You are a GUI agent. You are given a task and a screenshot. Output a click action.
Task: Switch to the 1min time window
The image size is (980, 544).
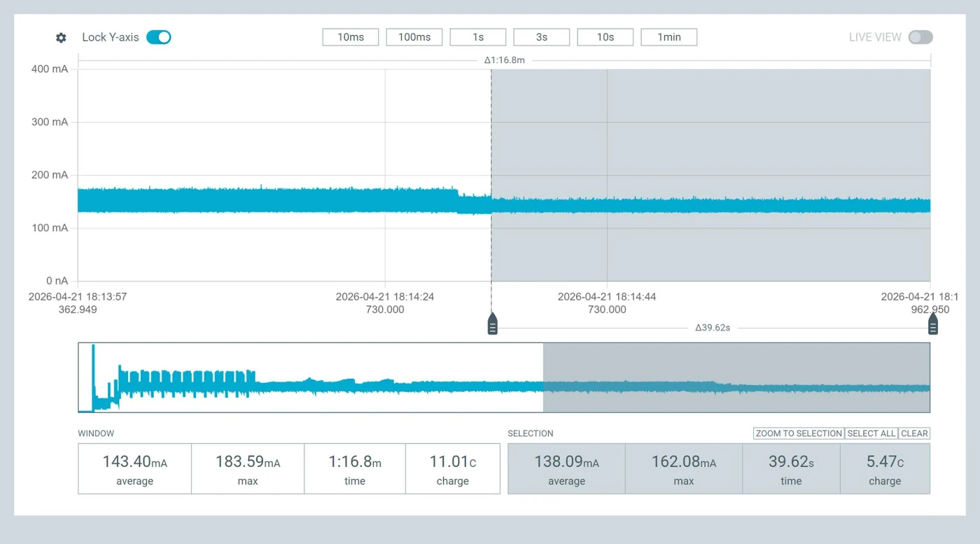(x=669, y=37)
